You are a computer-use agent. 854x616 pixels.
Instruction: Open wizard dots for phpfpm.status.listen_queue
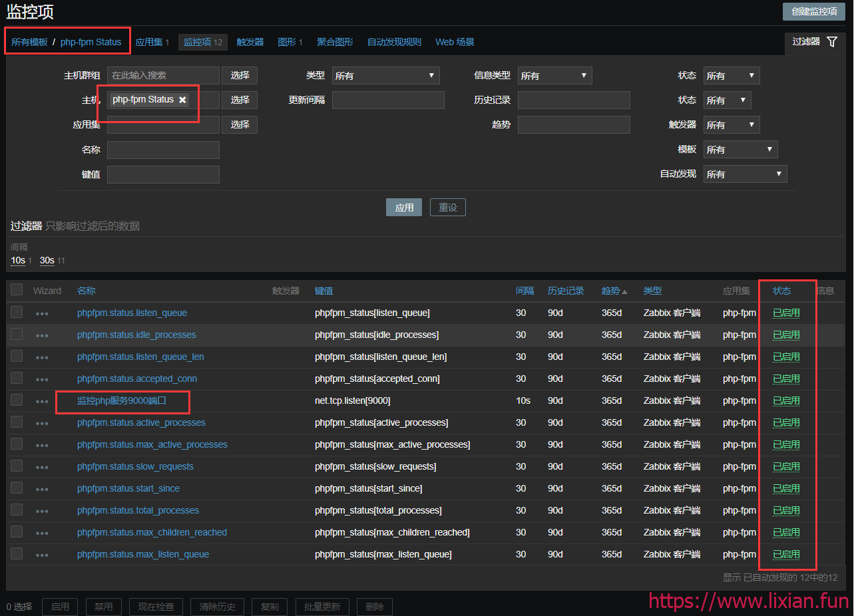pos(42,313)
